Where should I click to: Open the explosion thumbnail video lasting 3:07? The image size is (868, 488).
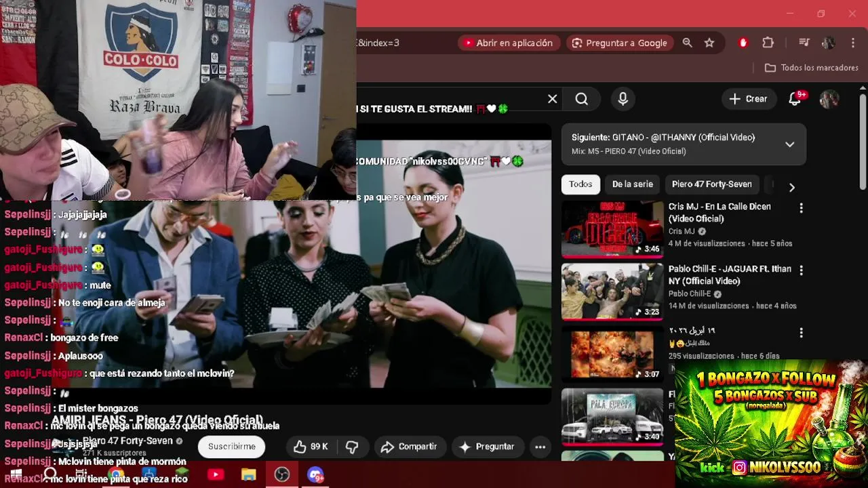point(612,354)
